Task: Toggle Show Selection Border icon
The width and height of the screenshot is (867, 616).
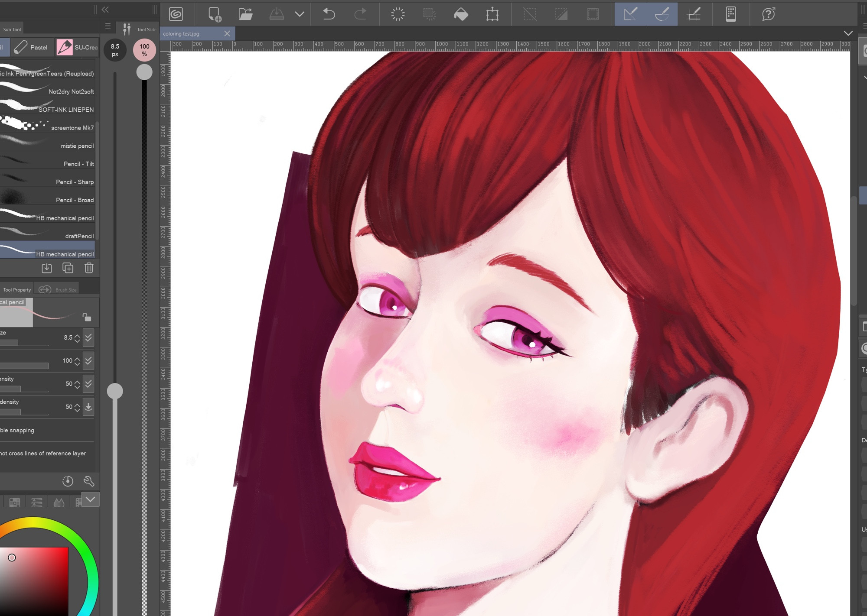Action: click(593, 14)
